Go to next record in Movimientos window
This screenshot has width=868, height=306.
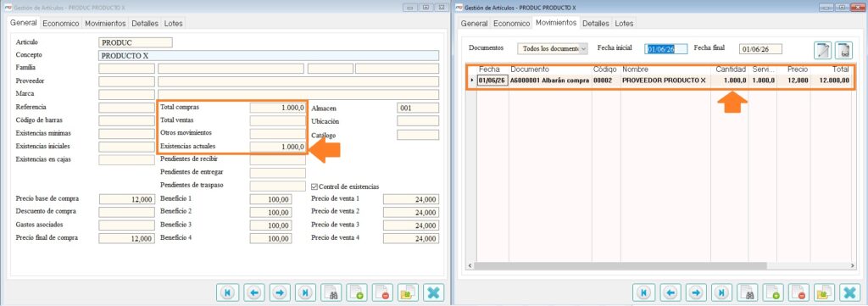[696, 292]
